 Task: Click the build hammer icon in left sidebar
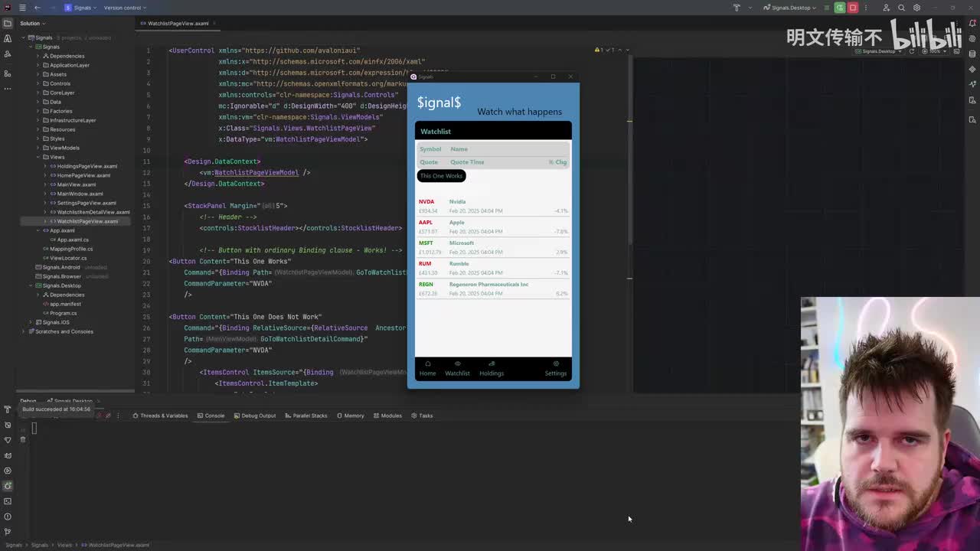(x=8, y=409)
